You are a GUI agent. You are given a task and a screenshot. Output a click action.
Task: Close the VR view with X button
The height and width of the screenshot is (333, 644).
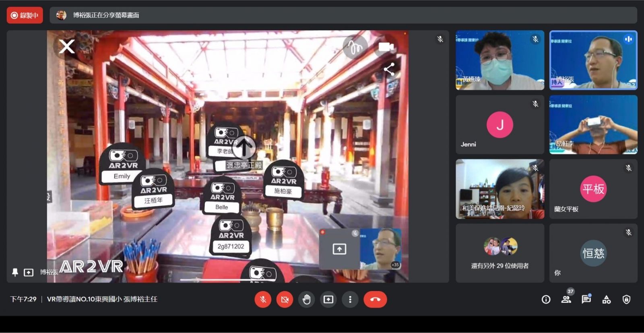click(x=67, y=46)
